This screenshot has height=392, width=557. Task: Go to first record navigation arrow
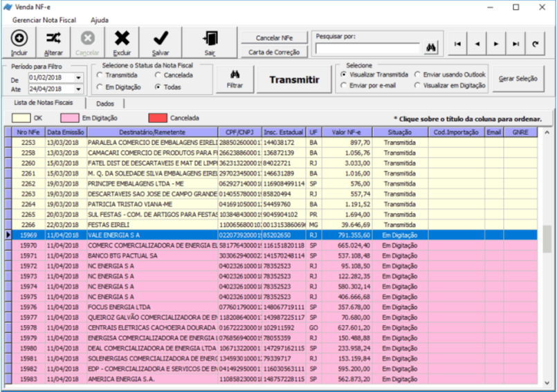[457, 44]
